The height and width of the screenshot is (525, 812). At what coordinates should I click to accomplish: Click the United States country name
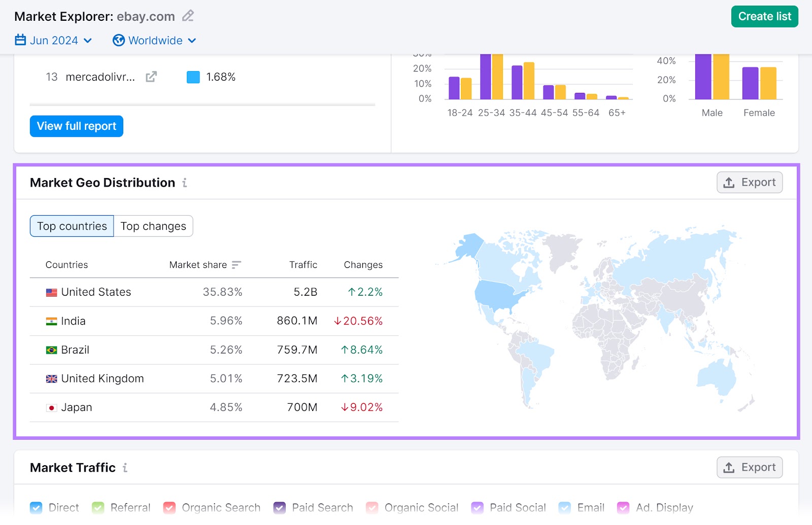pos(96,292)
